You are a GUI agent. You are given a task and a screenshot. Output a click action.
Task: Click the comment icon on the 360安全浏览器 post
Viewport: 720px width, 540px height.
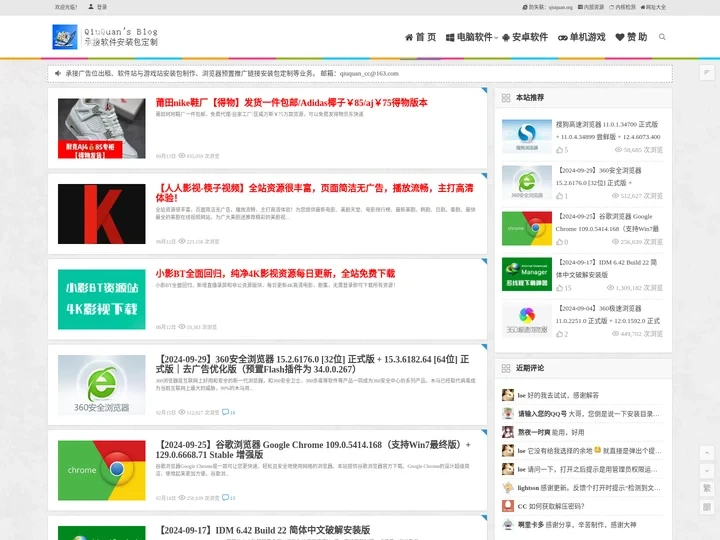tap(225, 412)
